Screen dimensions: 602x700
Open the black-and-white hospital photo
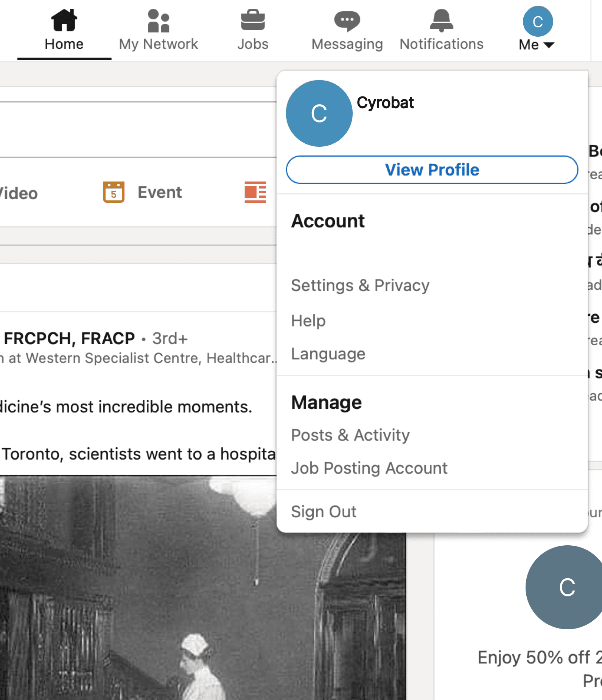pos(203,588)
